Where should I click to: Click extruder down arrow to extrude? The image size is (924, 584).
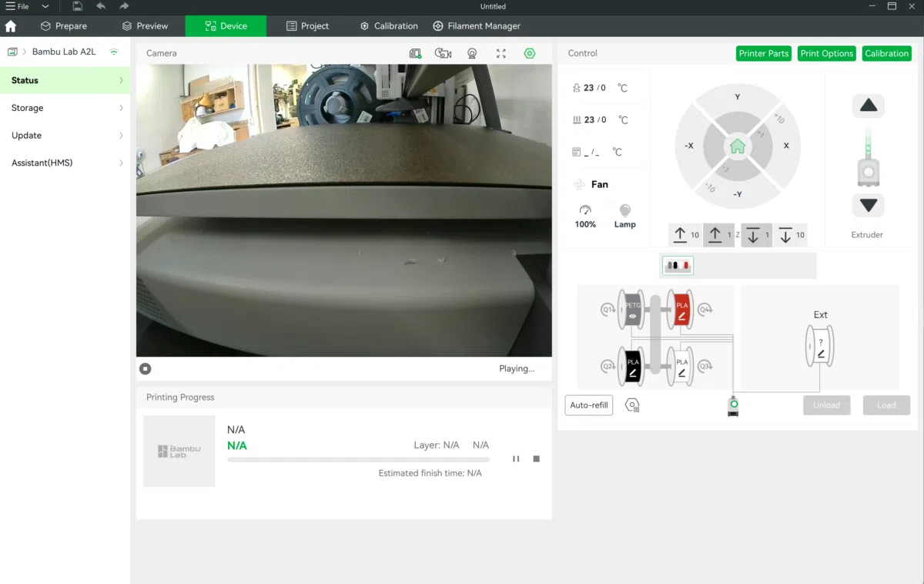click(x=869, y=206)
